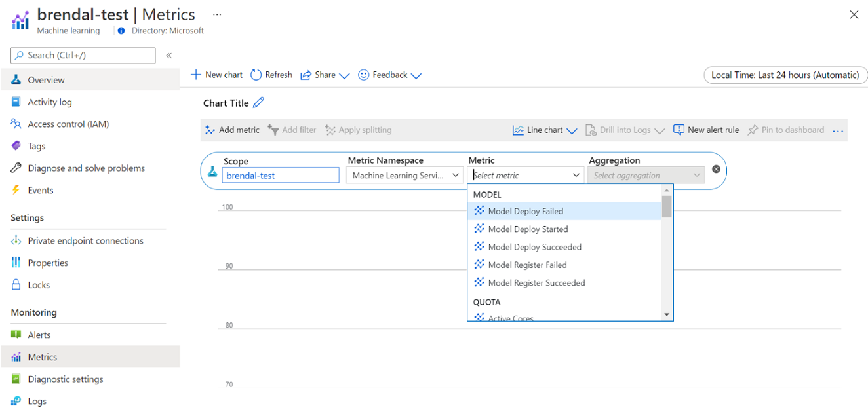The image size is (868, 412).
Task: Click the Metrics chart icon in sidebar
Action: click(16, 357)
